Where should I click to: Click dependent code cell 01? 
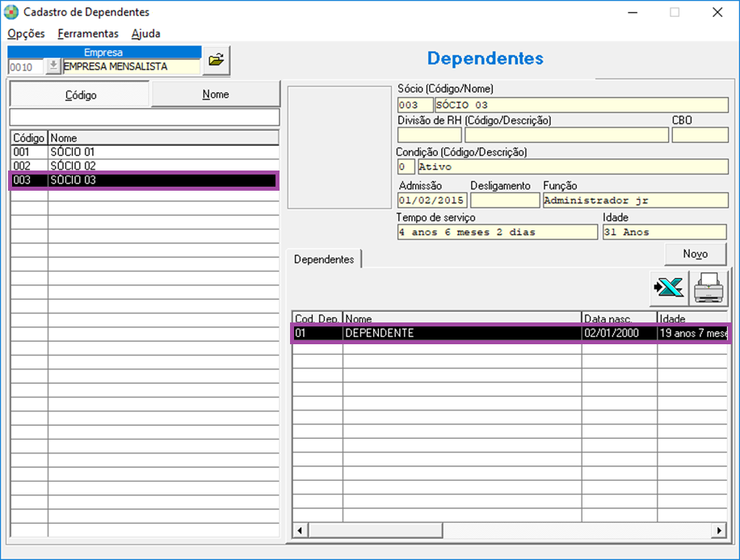pos(317,334)
